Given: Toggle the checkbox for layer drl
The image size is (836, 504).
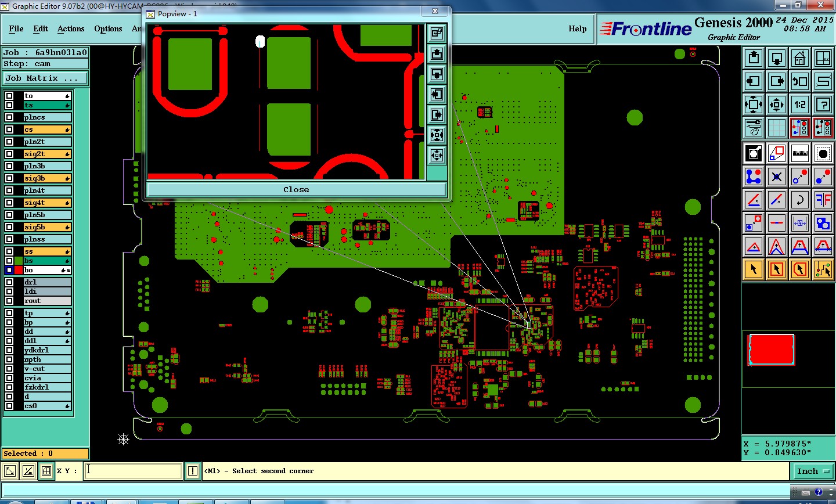Looking at the screenshot, I should pyautogui.click(x=9, y=282).
